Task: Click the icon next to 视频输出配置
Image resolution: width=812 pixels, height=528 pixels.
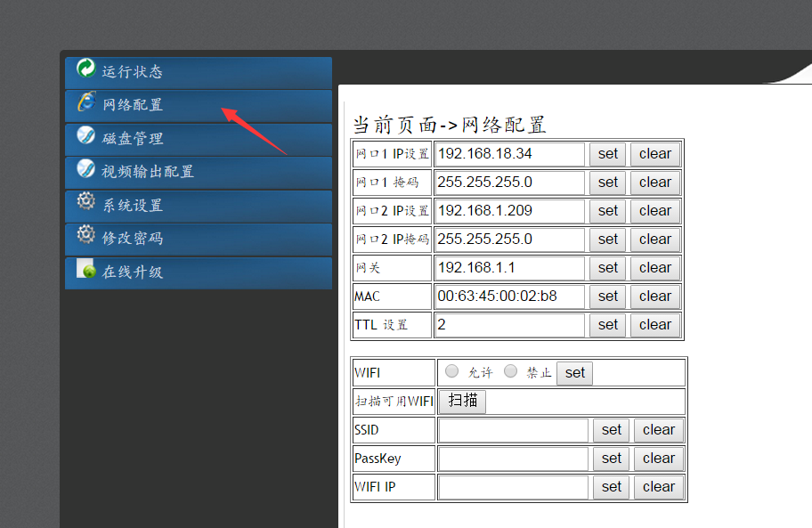Action: [85, 172]
